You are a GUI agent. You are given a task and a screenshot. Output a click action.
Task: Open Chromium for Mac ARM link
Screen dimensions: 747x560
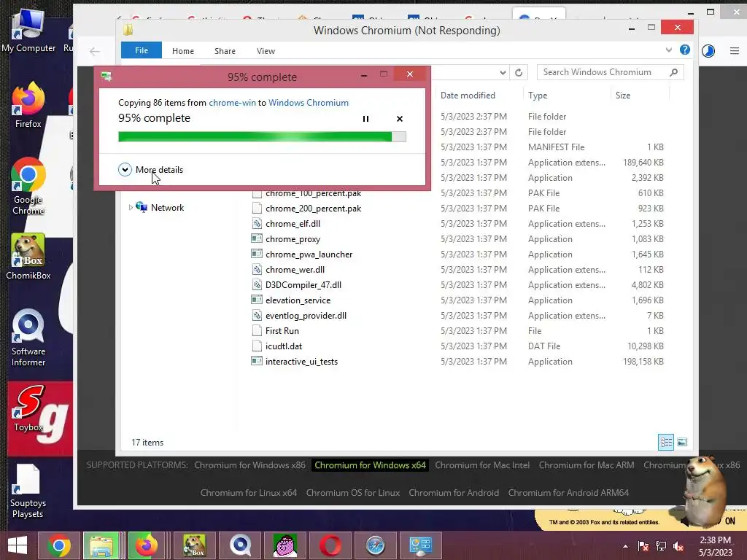pyautogui.click(x=587, y=464)
